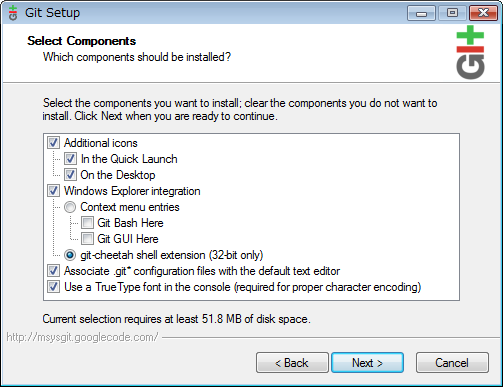
Task: Uncheck Windows Explorer integration
Action: 54,191
